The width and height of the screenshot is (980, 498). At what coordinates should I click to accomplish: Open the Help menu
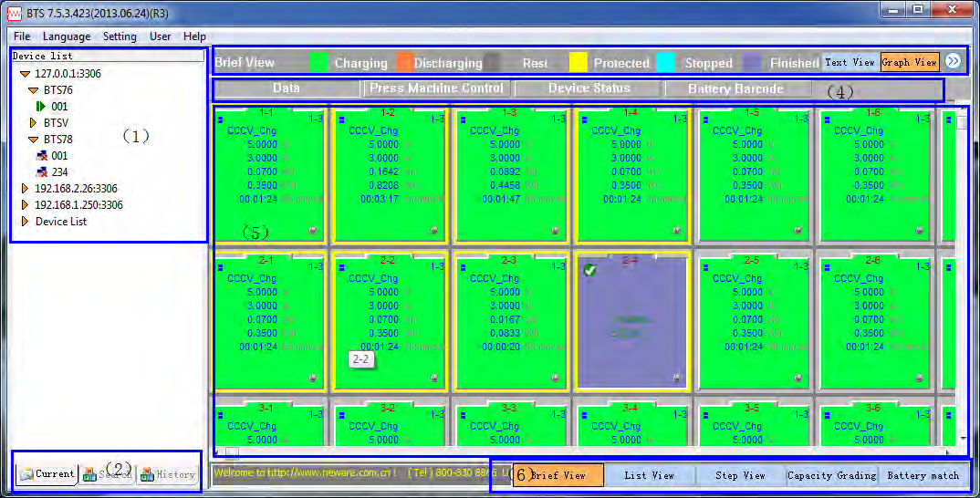[x=194, y=36]
